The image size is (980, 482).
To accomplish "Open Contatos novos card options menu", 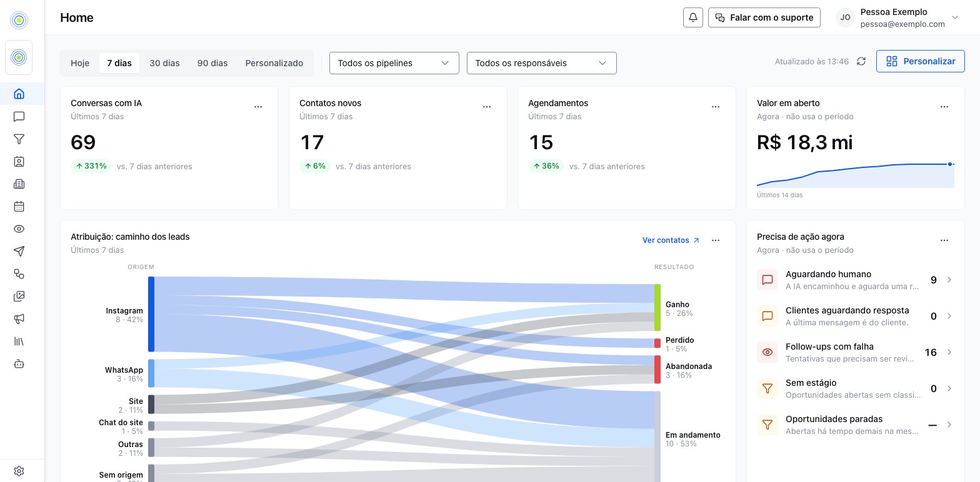I will (x=487, y=107).
